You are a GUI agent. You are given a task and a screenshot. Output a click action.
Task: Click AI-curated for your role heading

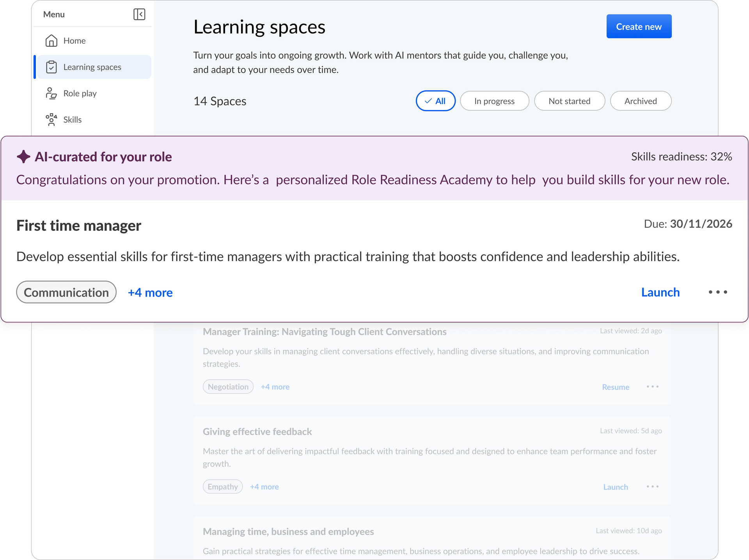coord(103,156)
